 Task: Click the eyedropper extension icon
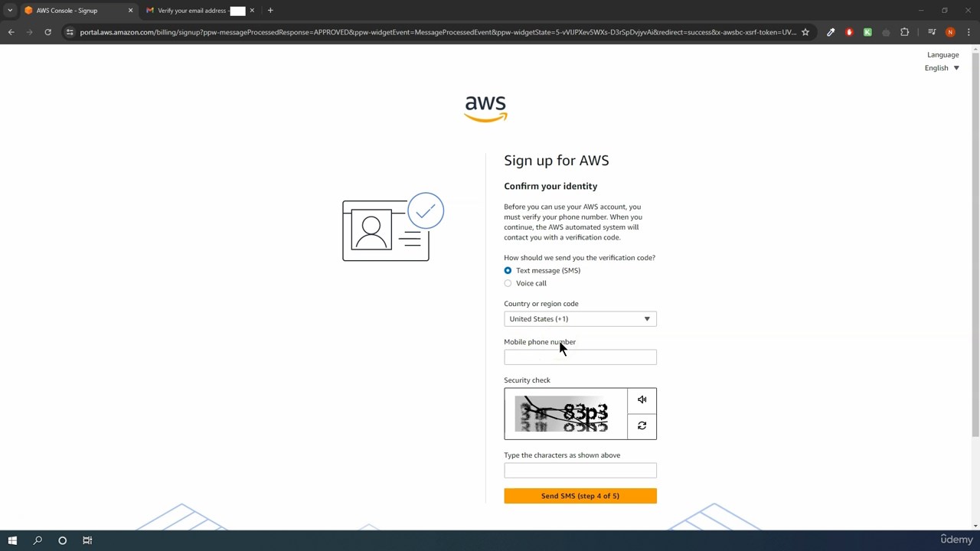coord(831,32)
